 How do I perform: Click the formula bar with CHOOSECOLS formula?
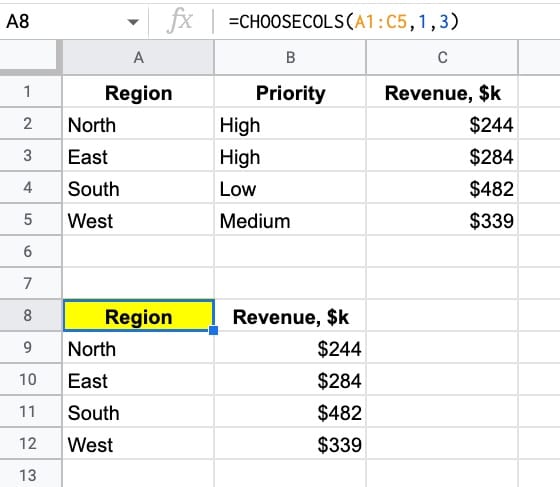point(387,21)
